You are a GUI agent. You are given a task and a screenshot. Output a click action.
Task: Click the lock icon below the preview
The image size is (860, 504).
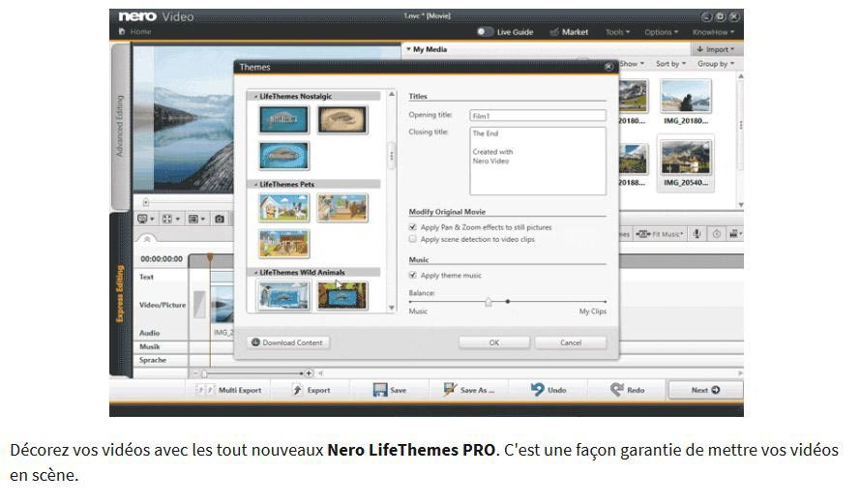click(145, 202)
